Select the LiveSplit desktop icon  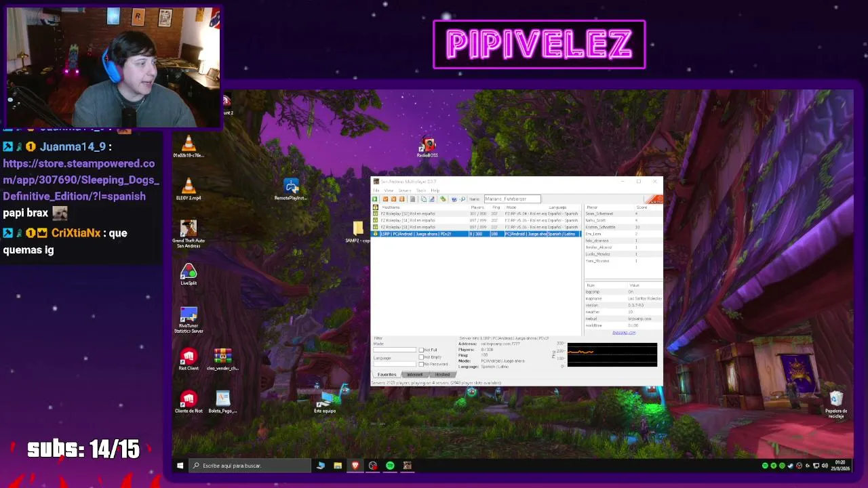pos(189,274)
